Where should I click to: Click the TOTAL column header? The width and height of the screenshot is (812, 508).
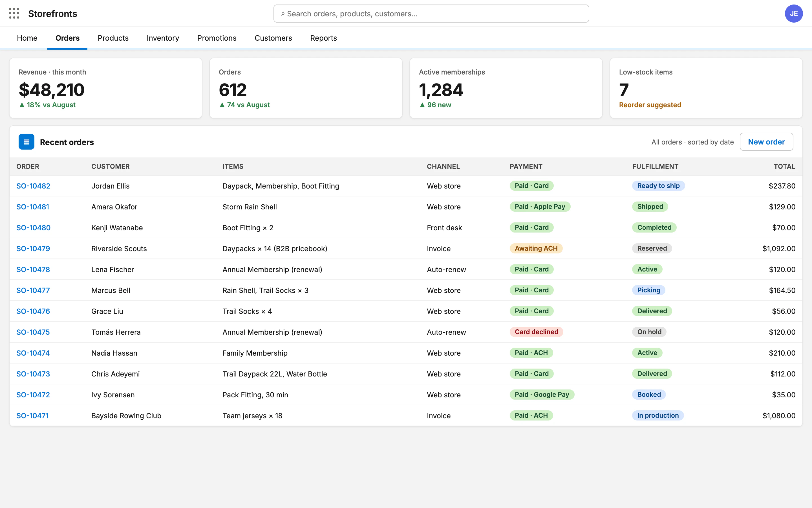pyautogui.click(x=784, y=166)
